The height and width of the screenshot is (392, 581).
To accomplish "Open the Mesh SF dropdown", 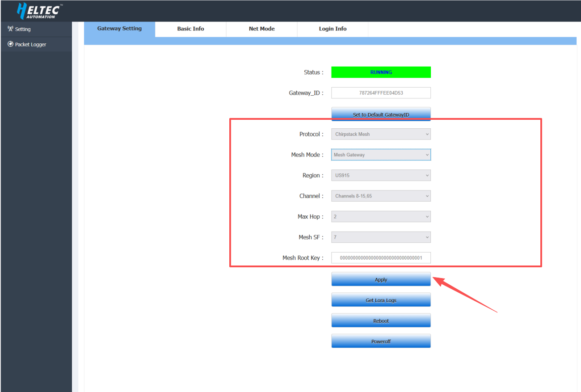I will 381,237.
